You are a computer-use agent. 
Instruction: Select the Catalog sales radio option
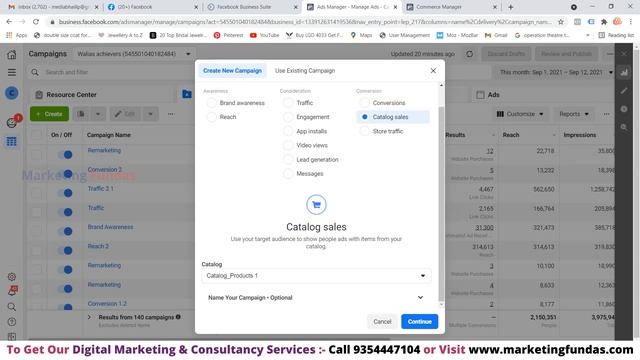364,117
